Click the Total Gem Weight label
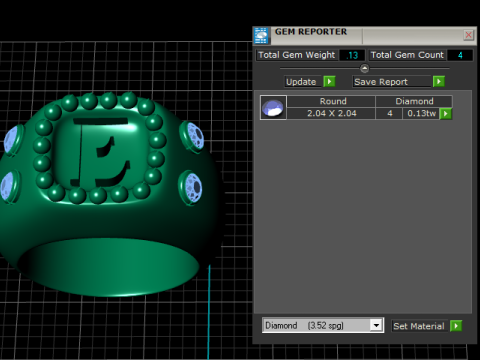Image resolution: width=480 pixels, height=360 pixels. coord(297,55)
